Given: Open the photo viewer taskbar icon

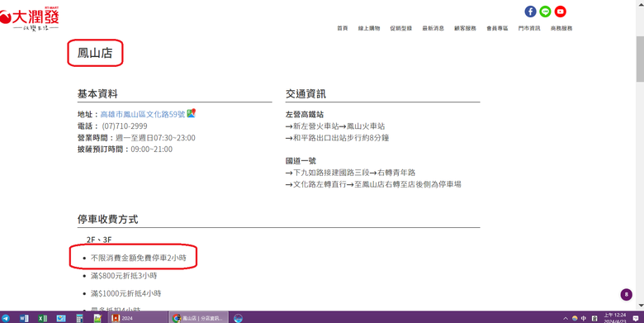Looking at the screenshot, I should tap(61, 318).
